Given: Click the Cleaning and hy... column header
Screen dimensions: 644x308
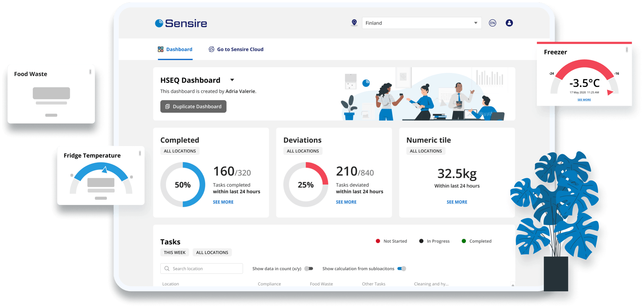Looking at the screenshot, I should [431, 284].
